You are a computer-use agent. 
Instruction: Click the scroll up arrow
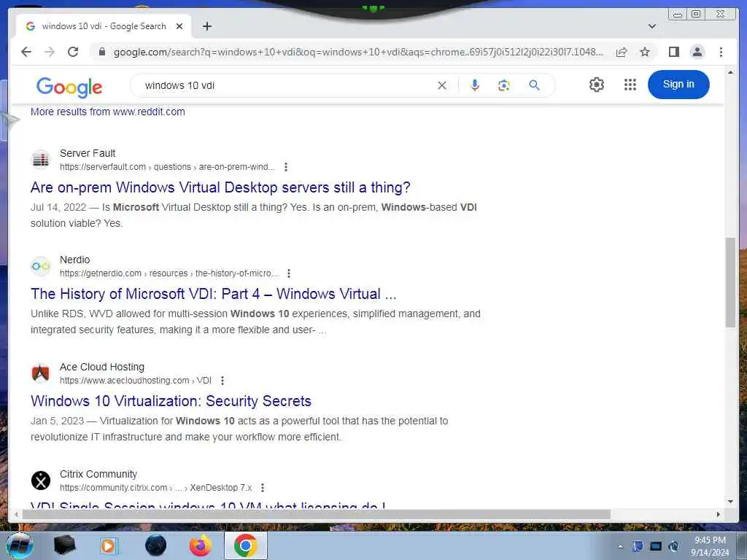pyautogui.click(x=730, y=72)
